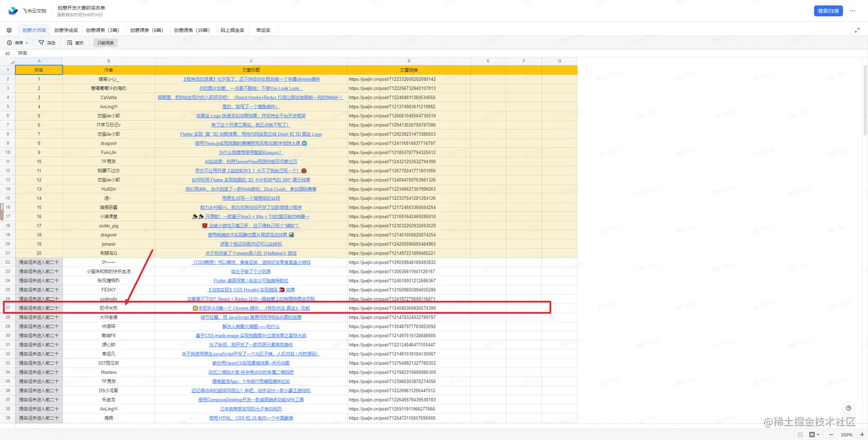Select author cell FESKY
This screenshot has width=868, height=440.
[x=108, y=290]
